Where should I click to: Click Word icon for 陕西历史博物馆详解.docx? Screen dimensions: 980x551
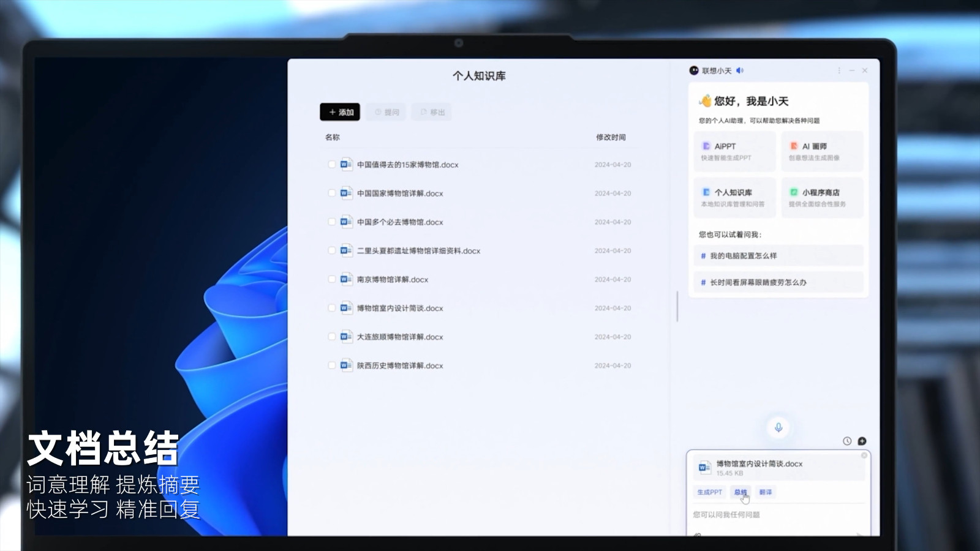pos(346,365)
